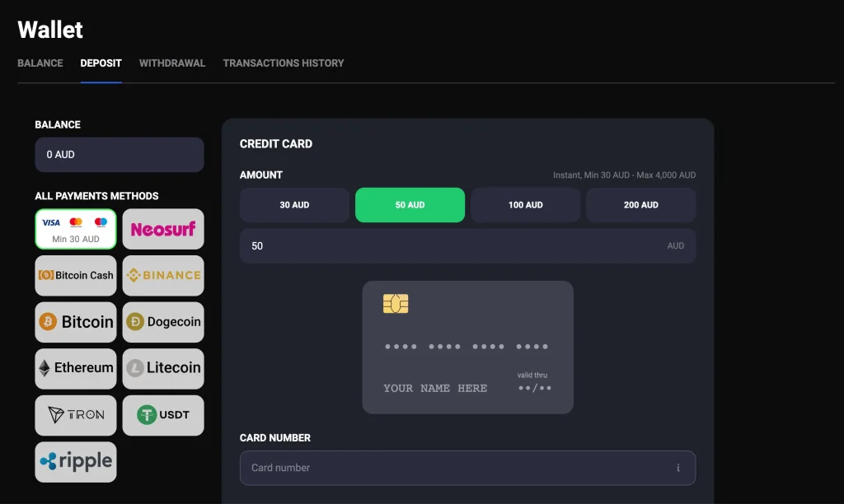Image resolution: width=844 pixels, height=504 pixels.
Task: Open the Transactions History tab
Action: pyautogui.click(x=284, y=63)
